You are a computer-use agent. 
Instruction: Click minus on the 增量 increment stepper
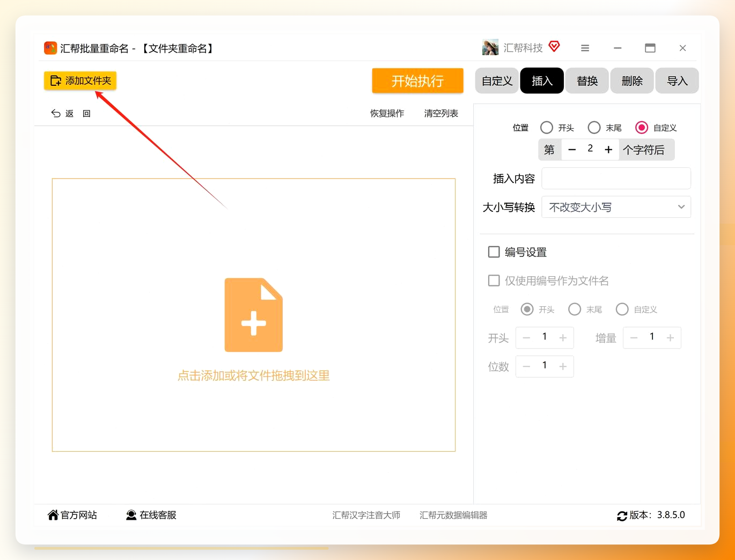coord(634,338)
